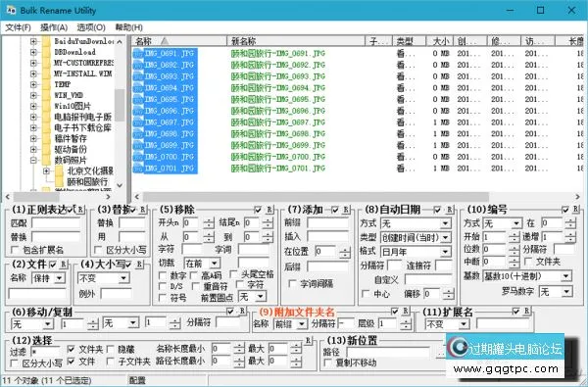This screenshot has width=588, height=387.
Task: Click the Bulk Rename Utility title bar icon
Action: pos(11,10)
